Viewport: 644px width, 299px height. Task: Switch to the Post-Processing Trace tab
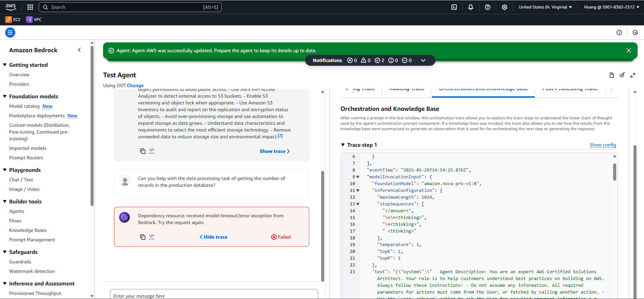(x=570, y=90)
